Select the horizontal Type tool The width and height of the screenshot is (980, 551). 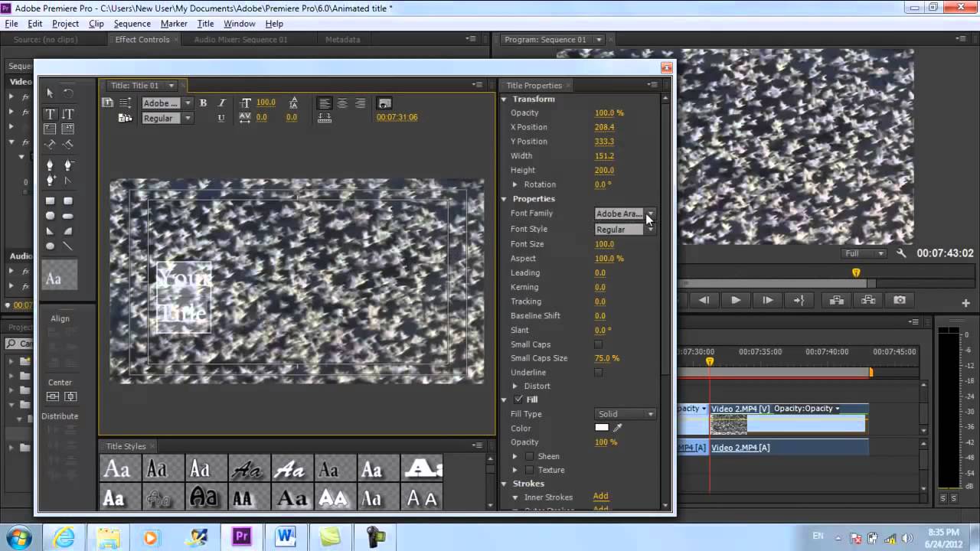pyautogui.click(x=50, y=113)
